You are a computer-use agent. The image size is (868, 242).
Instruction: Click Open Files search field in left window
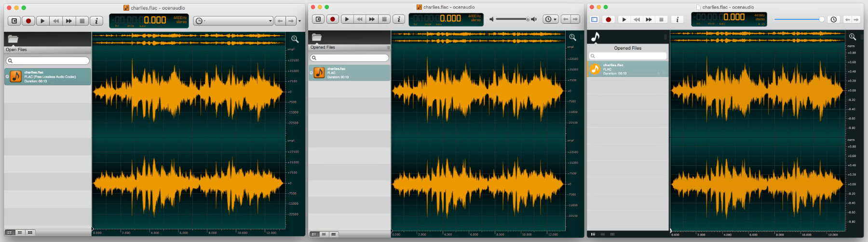click(48, 61)
